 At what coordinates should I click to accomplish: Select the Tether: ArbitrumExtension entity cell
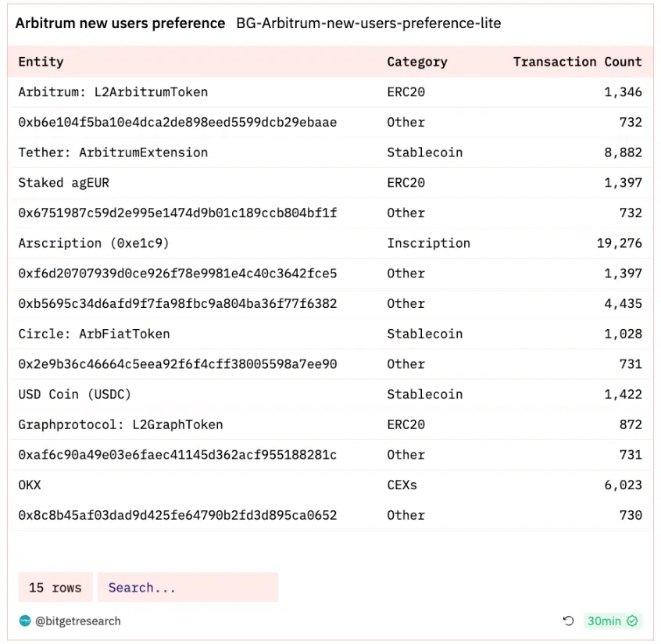(x=113, y=152)
